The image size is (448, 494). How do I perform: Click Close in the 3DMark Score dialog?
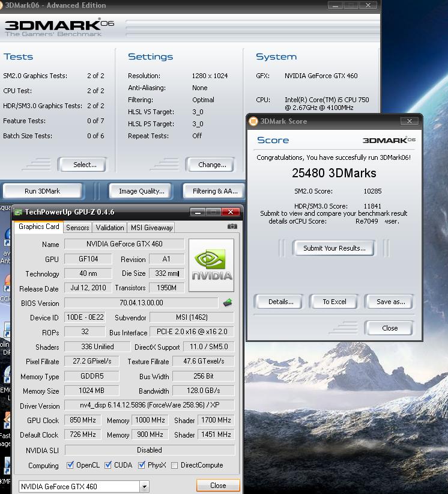pos(389,328)
